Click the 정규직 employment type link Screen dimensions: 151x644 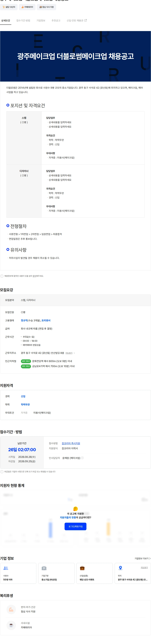pyautogui.click(x=24, y=320)
